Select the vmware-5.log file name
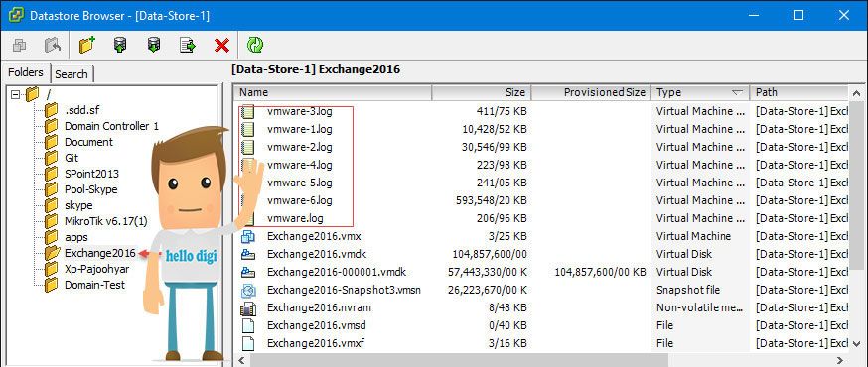The image size is (868, 367). 300,183
